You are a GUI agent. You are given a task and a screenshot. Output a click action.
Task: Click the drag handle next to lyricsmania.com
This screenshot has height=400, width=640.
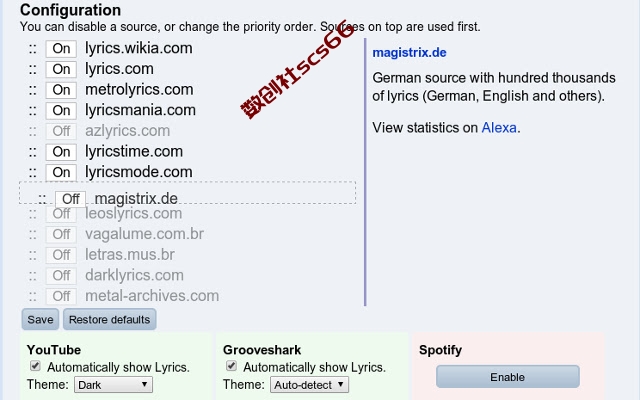[x=33, y=111]
